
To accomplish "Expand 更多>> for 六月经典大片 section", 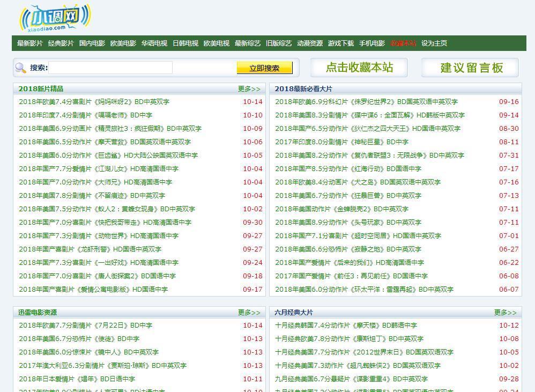I will coord(505,313).
